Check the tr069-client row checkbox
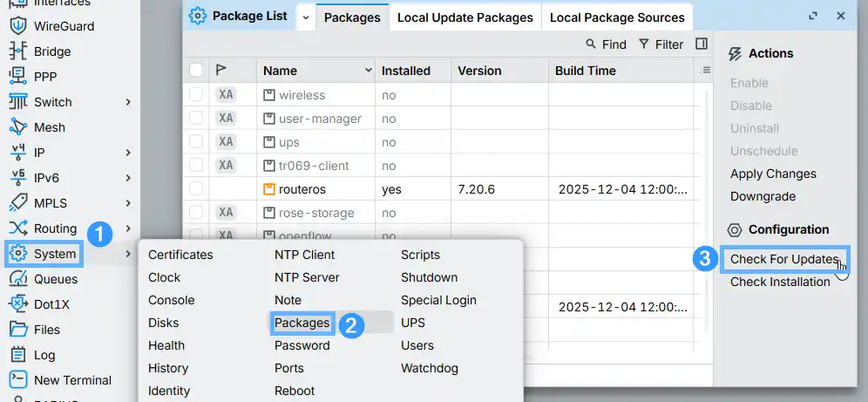This screenshot has height=402, width=868. 196,165
